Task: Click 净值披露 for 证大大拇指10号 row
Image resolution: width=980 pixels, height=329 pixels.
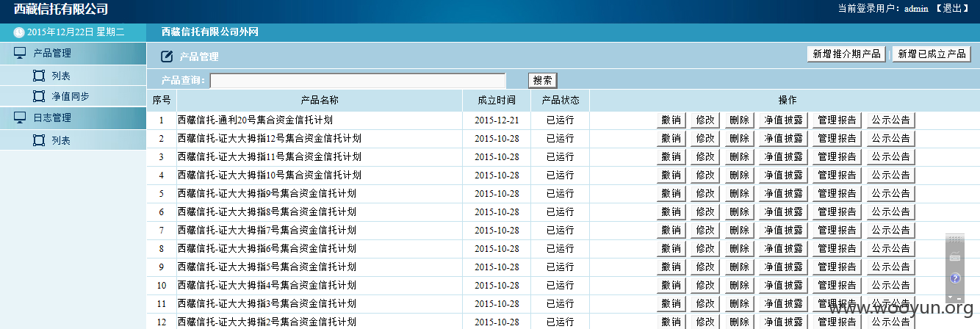Action: [783, 175]
